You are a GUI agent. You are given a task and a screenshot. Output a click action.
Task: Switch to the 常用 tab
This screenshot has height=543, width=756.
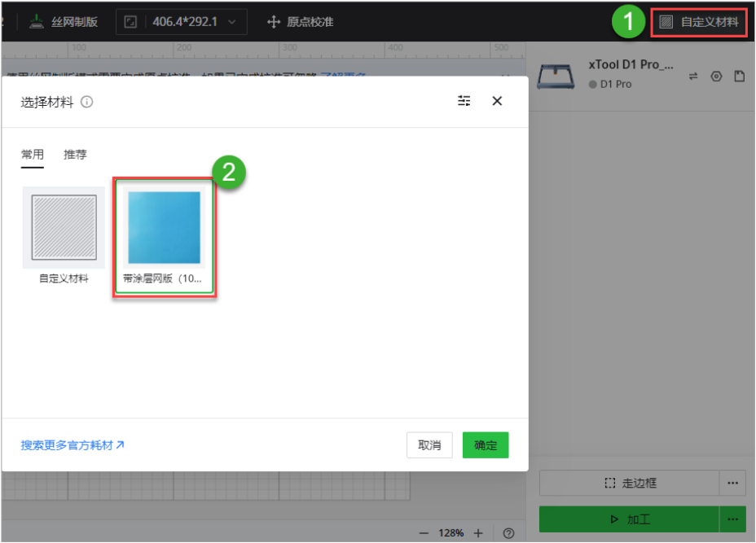[33, 155]
